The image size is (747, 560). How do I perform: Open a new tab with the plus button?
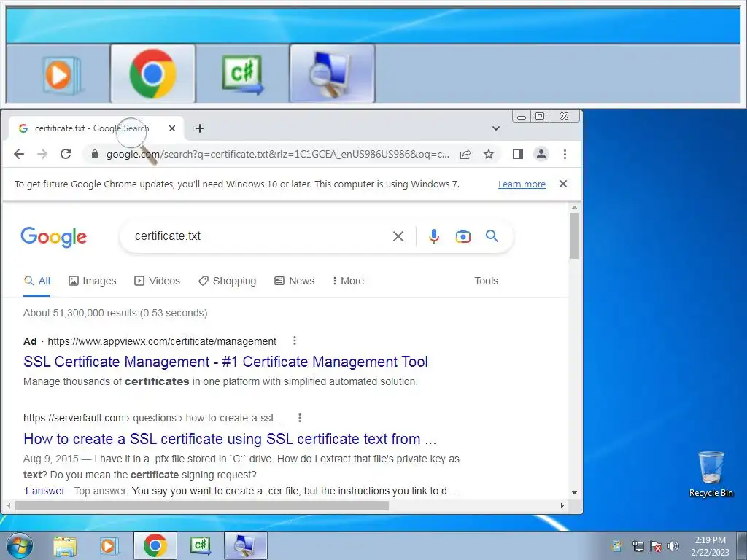coord(200,128)
